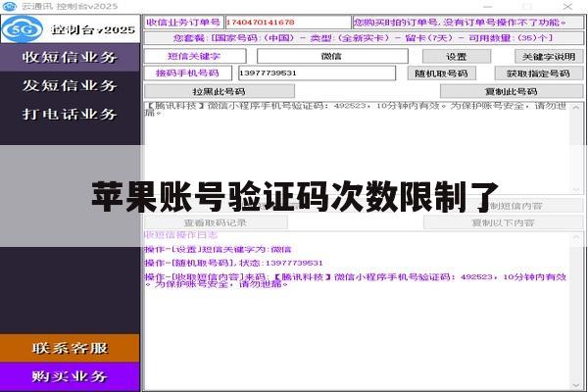Click 查看取码记录 button
This screenshot has width=588, height=392.
coord(216,222)
